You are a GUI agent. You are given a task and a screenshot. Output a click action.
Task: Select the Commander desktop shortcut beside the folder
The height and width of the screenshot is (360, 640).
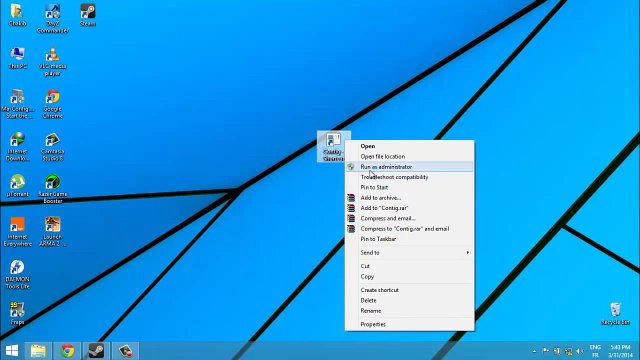[x=53, y=19]
